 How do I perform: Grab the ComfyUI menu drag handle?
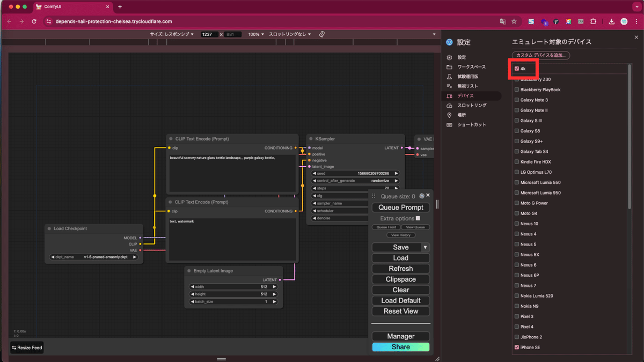point(374,197)
